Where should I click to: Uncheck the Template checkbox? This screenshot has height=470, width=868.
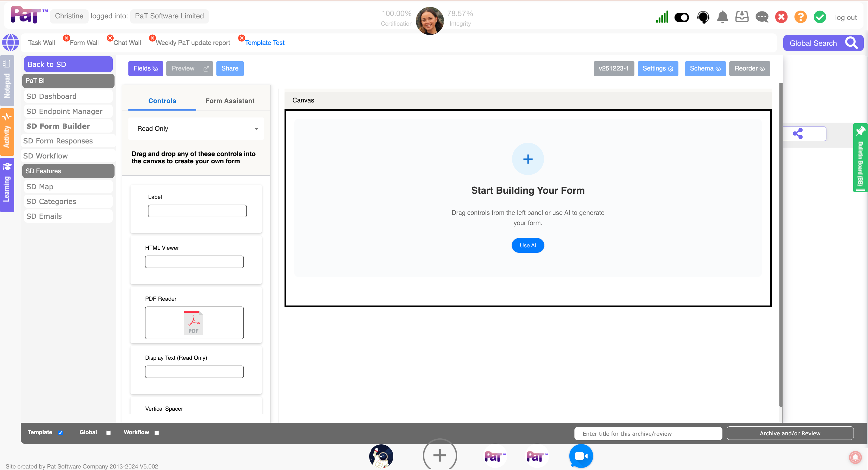pyautogui.click(x=60, y=433)
